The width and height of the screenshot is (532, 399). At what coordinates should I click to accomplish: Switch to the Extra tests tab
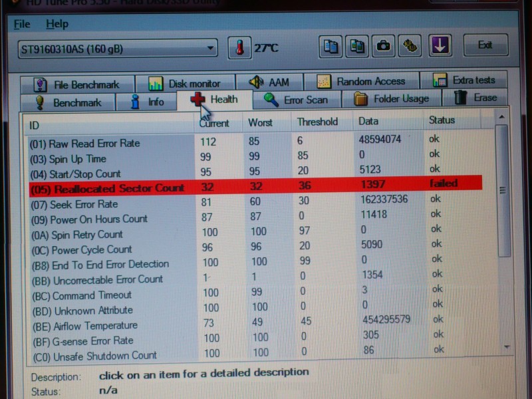point(464,80)
